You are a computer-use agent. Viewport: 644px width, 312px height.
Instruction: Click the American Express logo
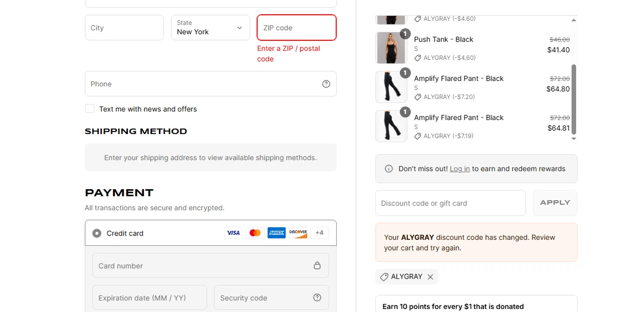276,233
